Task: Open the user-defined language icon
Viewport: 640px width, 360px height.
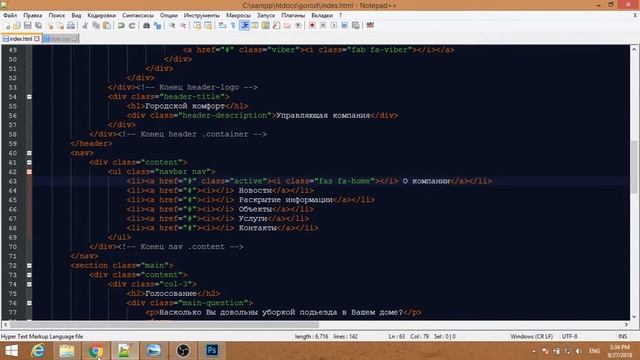Action: (x=254, y=25)
